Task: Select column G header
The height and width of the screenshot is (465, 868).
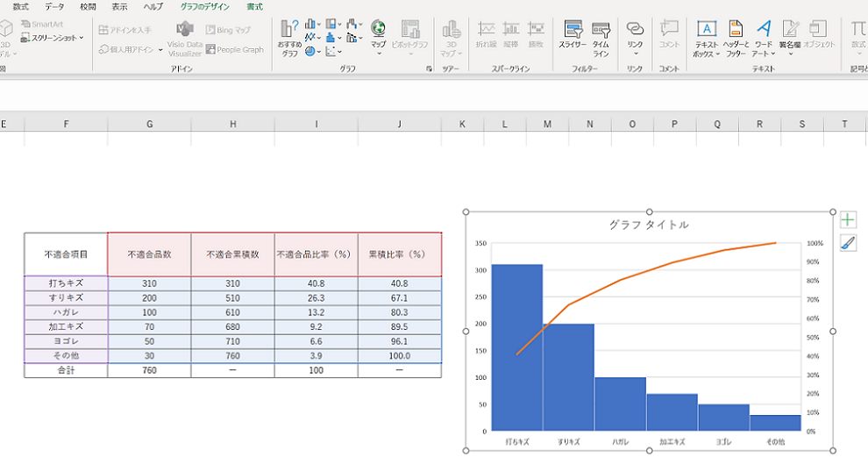Action: [x=149, y=125]
